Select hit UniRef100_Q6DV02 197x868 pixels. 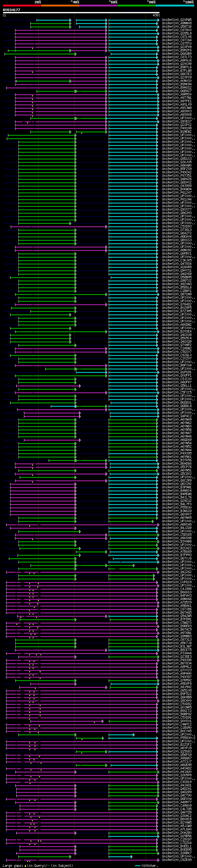coord(176,182)
